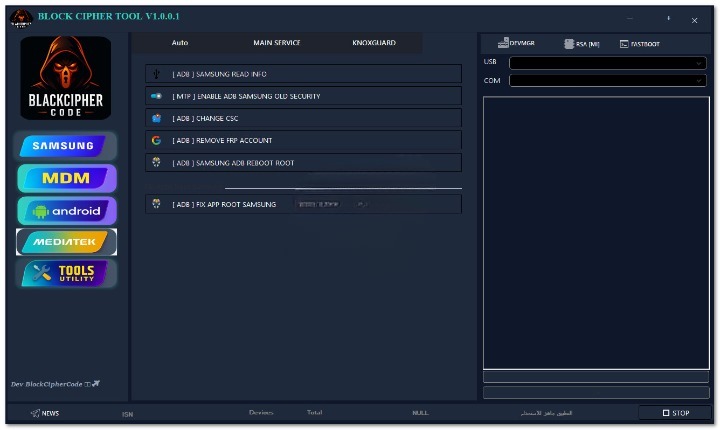Open the MAIN SERVICE tab
Image resolution: width=720 pixels, height=430 pixels.
click(x=276, y=43)
